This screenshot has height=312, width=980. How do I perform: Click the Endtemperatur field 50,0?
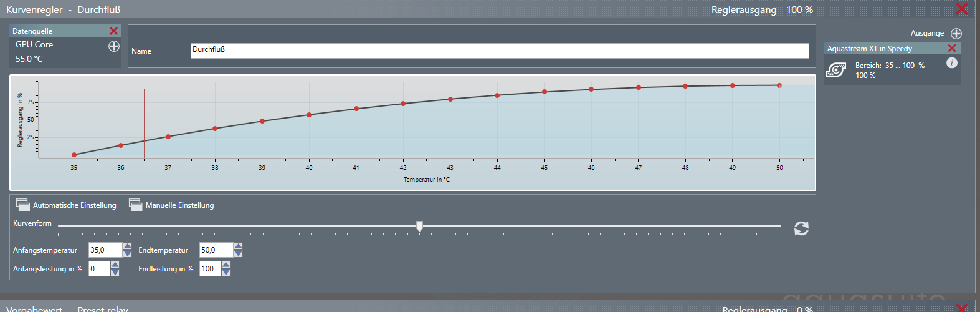[x=216, y=250]
